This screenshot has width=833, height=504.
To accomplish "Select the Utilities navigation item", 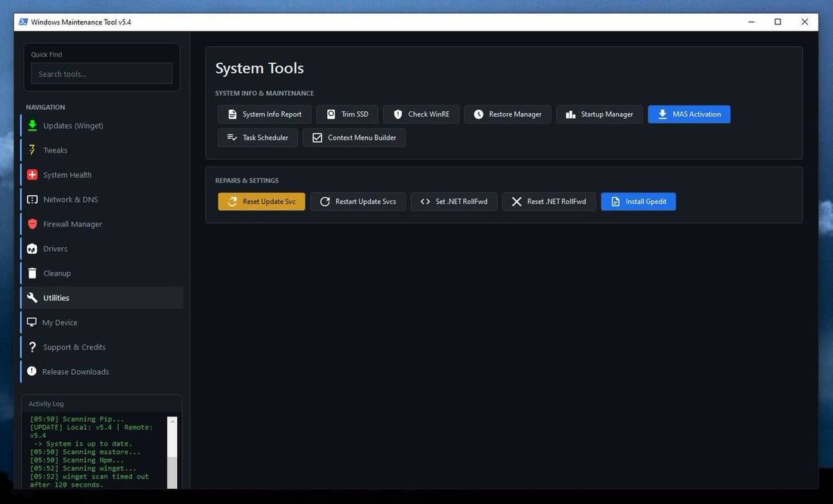I will tap(102, 297).
